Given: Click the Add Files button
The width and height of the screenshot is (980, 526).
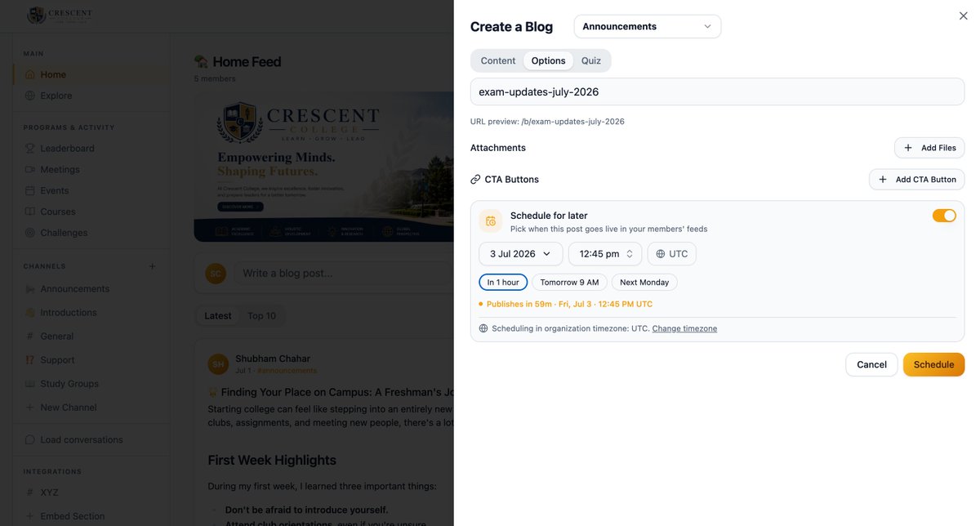Looking at the screenshot, I should coord(929,148).
